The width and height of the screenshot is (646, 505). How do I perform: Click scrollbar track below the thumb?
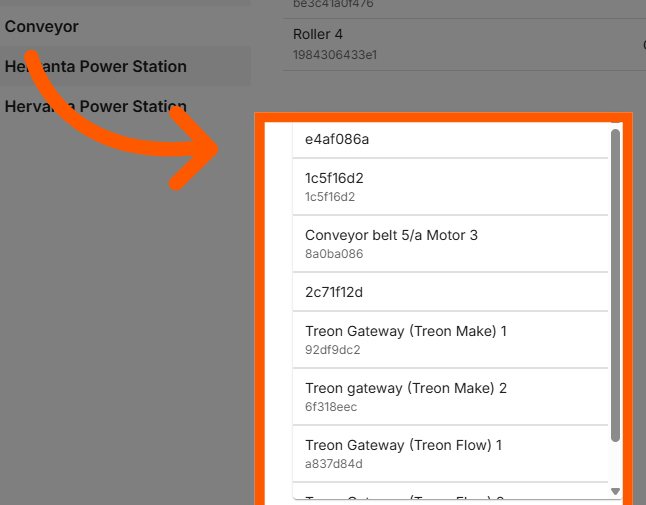point(615,463)
